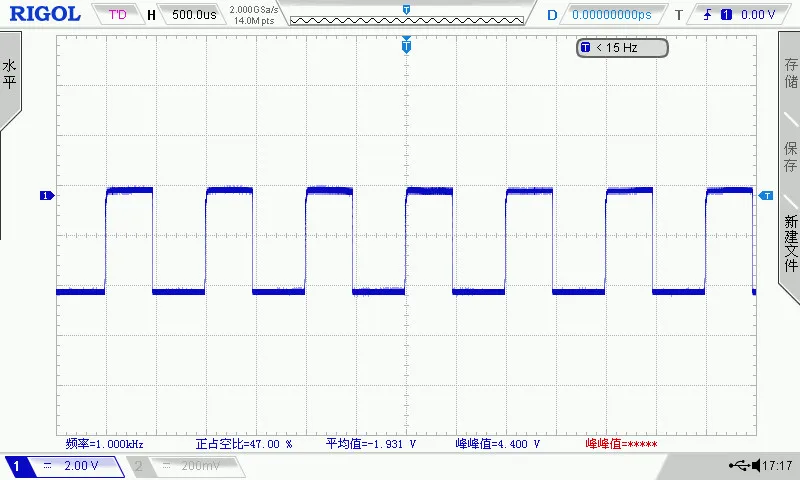Click the 17:17 clock readout

777,465
